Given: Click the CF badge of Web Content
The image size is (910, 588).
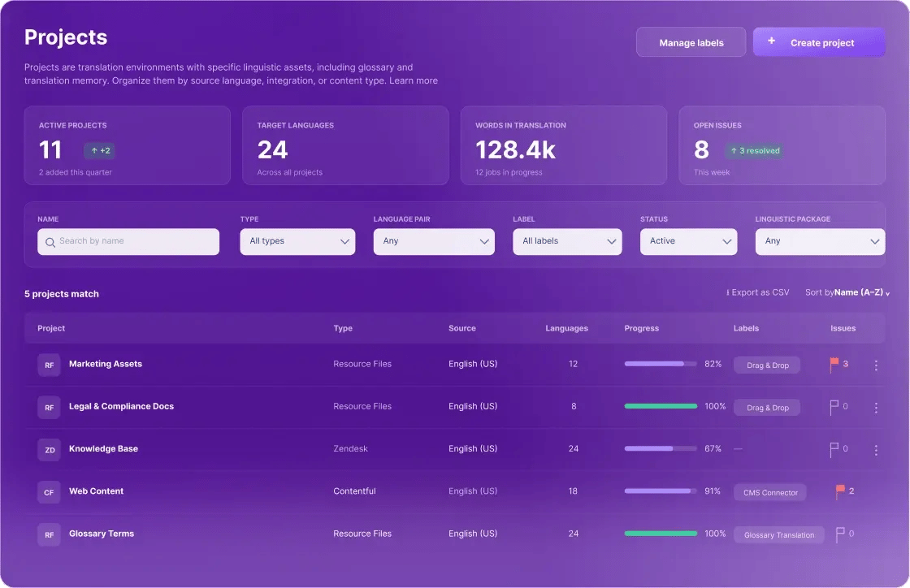Looking at the screenshot, I should (50, 492).
